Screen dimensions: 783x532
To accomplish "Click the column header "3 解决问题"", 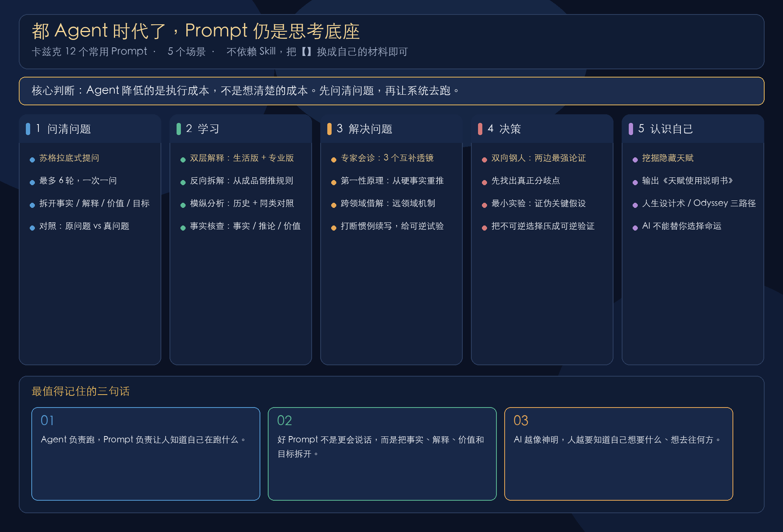I will (x=391, y=129).
